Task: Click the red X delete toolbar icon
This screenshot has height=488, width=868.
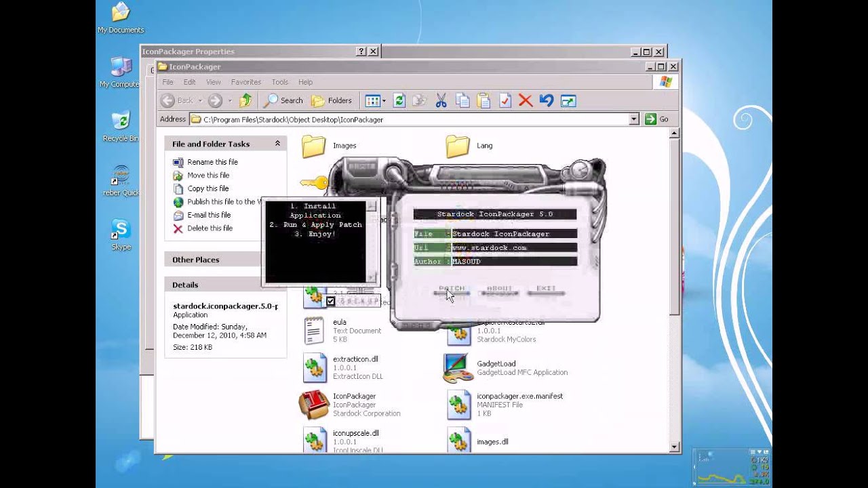Action: click(x=525, y=100)
